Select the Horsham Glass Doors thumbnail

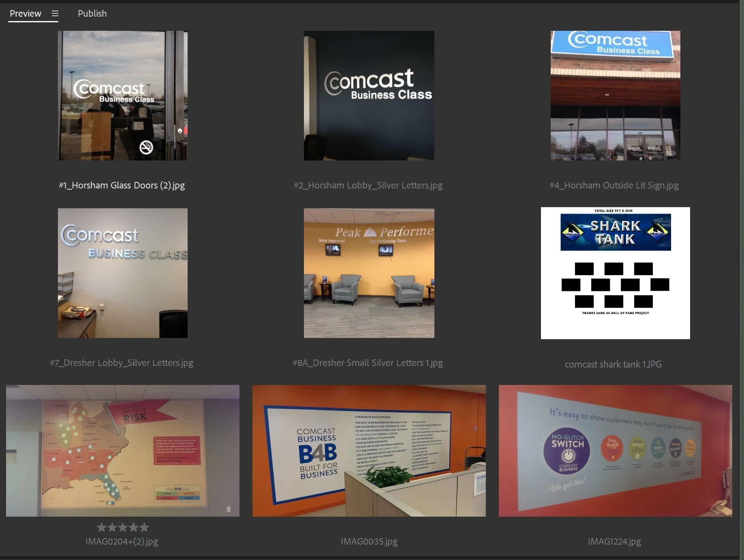123,96
